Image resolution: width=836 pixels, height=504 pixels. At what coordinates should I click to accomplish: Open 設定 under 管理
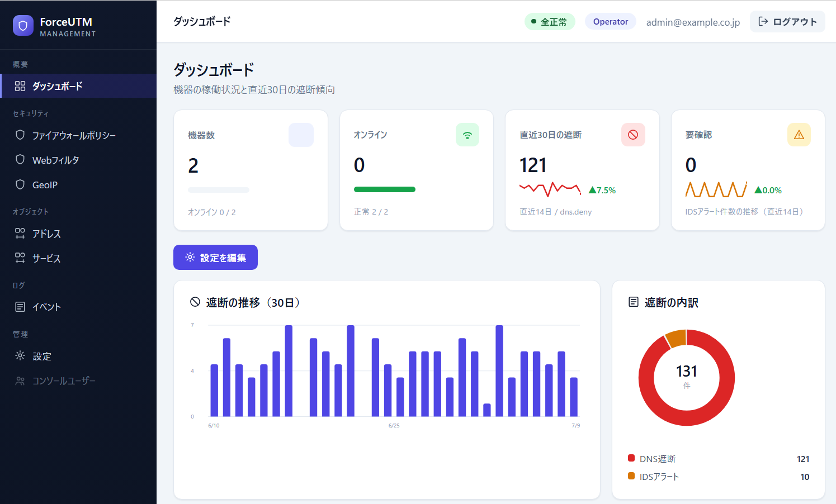(x=78, y=356)
